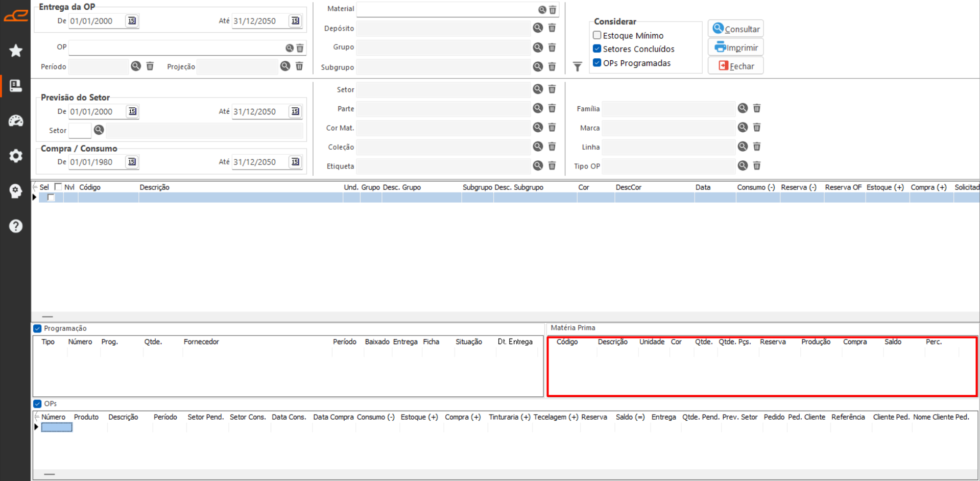980x481 pixels.
Task: Open calendar for Entrega da OP De date
Action: coord(132,21)
